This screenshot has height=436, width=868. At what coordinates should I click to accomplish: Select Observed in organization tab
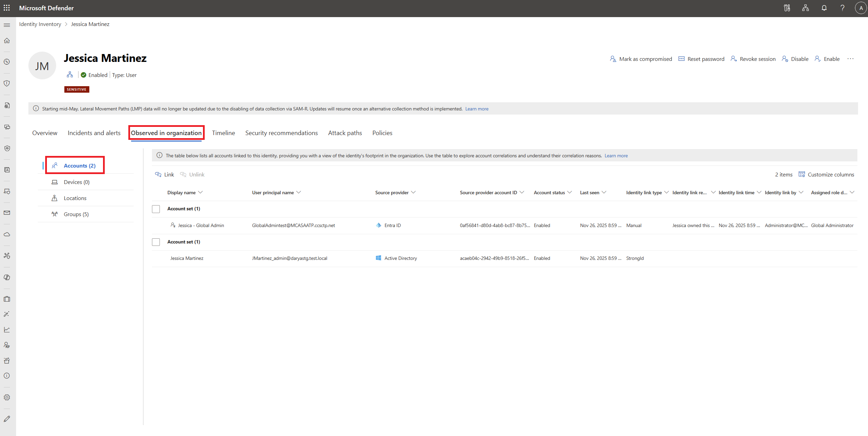point(166,133)
